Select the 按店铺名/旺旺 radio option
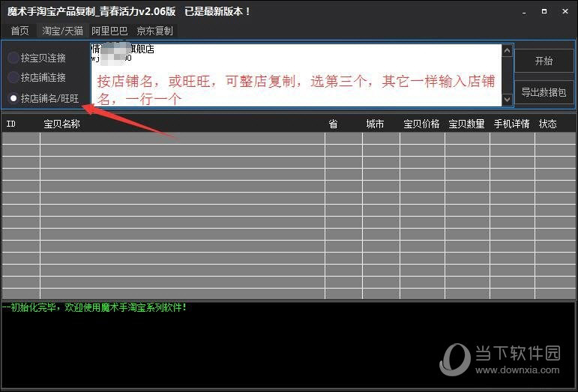 (x=43, y=98)
